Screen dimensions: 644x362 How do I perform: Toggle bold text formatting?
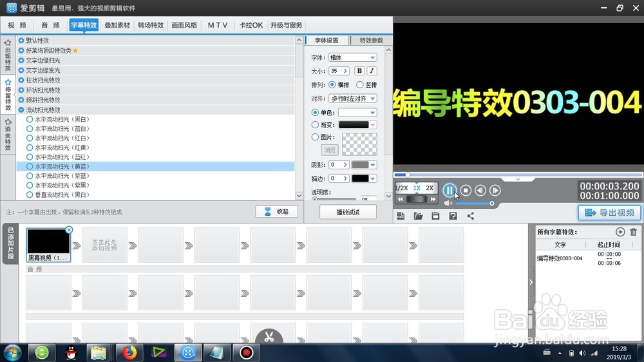point(359,71)
